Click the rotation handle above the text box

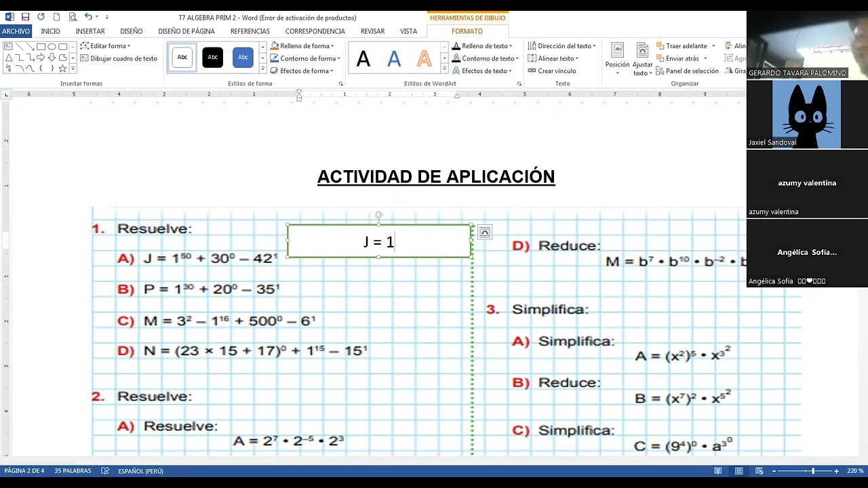tap(379, 215)
